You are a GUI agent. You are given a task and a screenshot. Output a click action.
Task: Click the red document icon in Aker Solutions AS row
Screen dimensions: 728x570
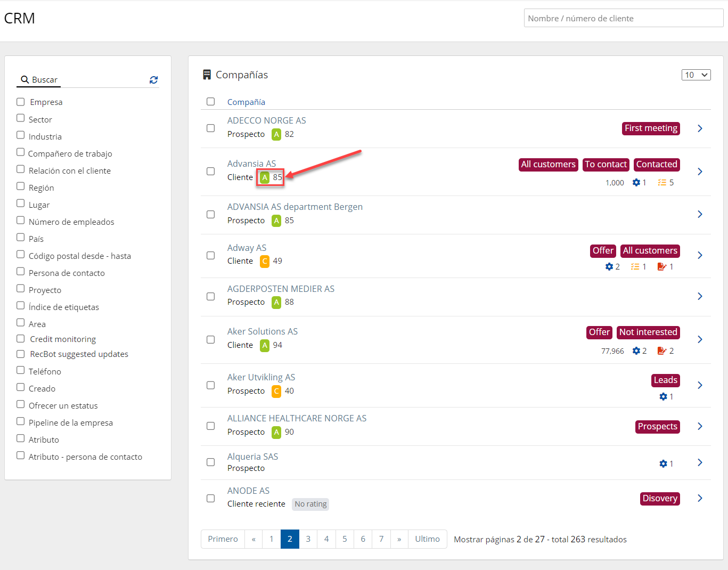click(661, 351)
